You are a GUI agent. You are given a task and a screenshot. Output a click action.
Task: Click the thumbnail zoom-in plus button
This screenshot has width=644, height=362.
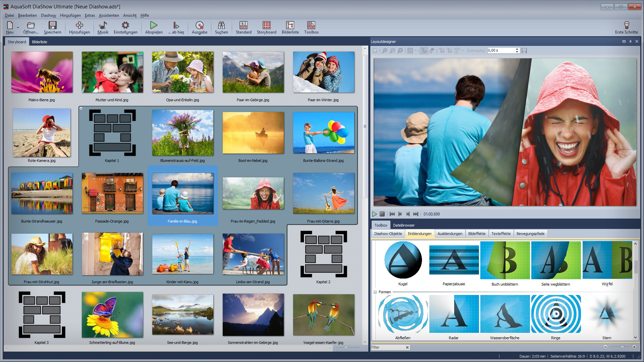click(x=634, y=347)
